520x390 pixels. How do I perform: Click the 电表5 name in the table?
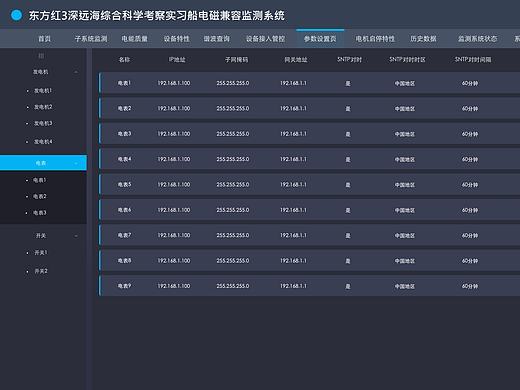pos(124,185)
